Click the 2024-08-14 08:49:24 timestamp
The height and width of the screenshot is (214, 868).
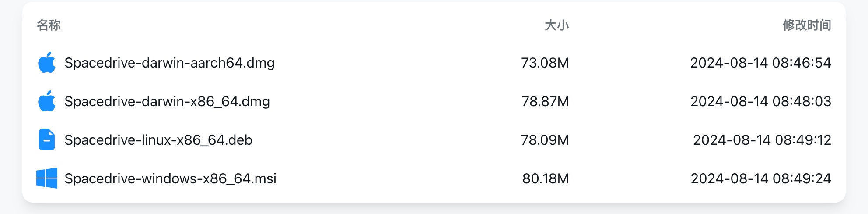point(761,178)
